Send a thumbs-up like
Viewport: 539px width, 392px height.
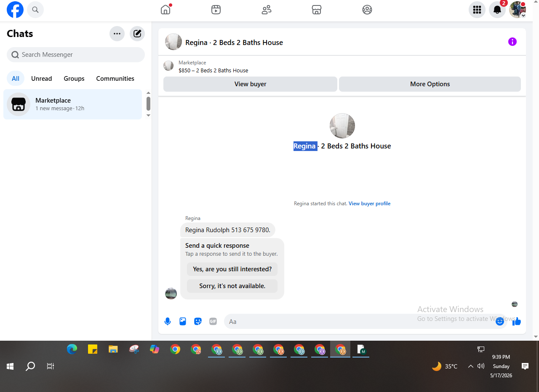517,321
